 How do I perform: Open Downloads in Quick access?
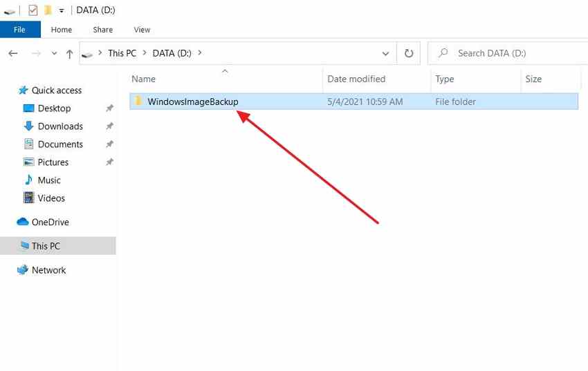click(x=60, y=126)
